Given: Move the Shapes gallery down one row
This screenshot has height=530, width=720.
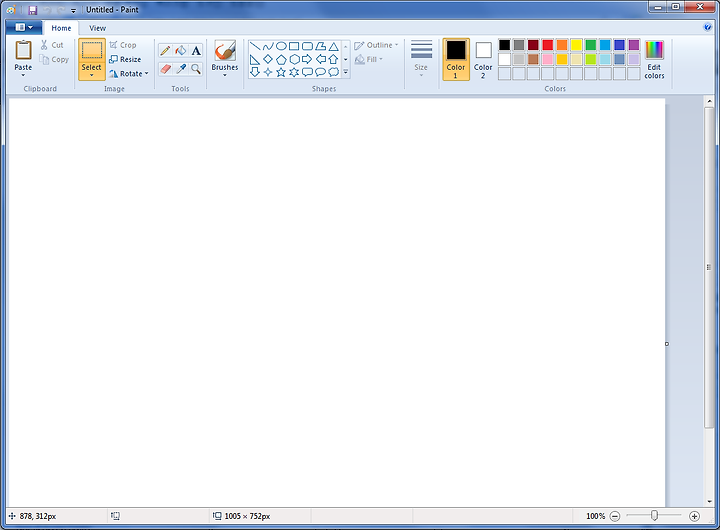Looking at the screenshot, I should pyautogui.click(x=346, y=59).
